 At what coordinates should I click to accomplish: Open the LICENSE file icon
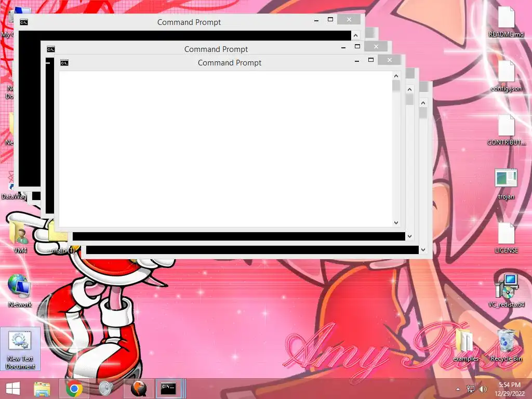[506, 238]
